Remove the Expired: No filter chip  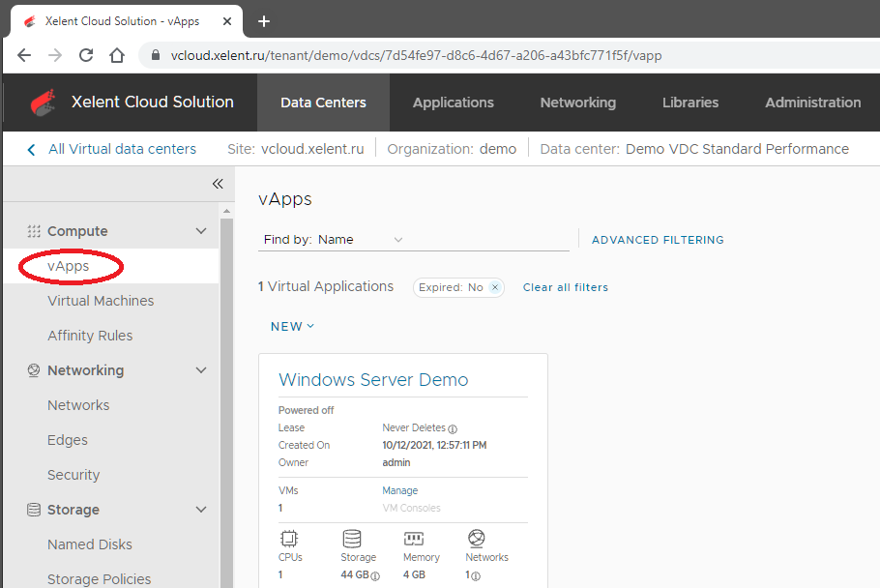495,287
